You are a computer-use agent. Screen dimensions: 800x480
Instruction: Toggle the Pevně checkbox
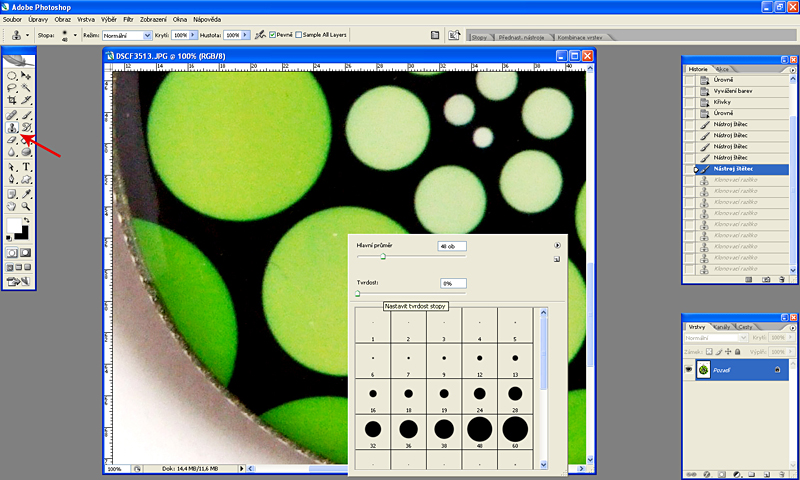pos(274,35)
